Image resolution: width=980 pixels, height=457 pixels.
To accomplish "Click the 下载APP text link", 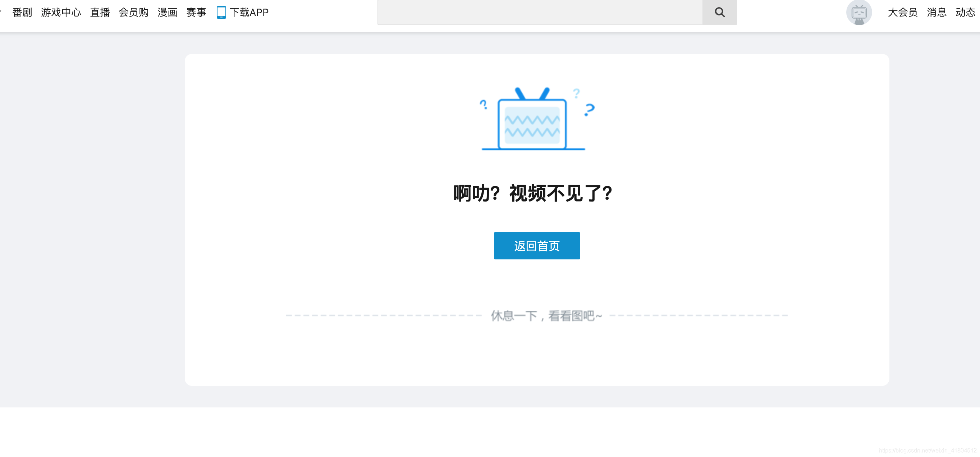I will pyautogui.click(x=249, y=12).
